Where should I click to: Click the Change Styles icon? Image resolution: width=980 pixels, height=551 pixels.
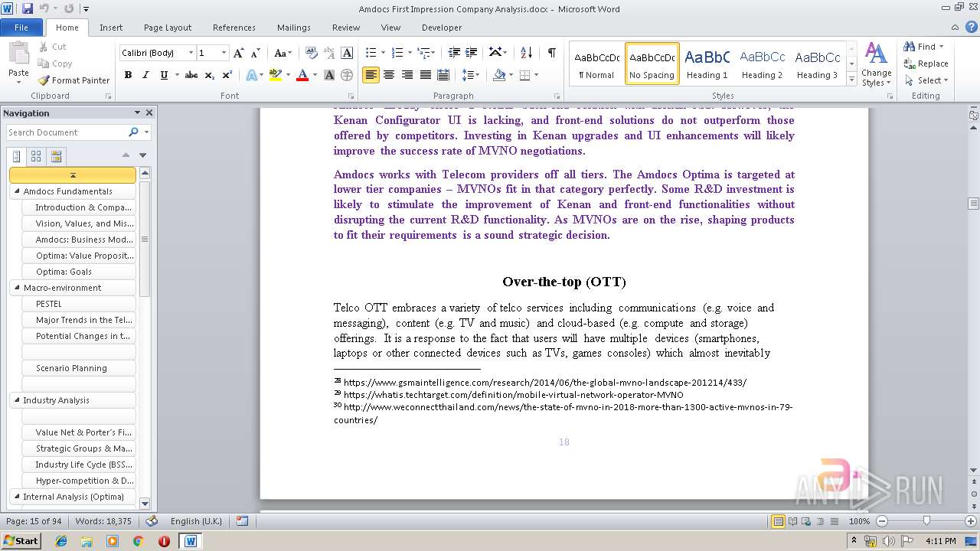(876, 64)
